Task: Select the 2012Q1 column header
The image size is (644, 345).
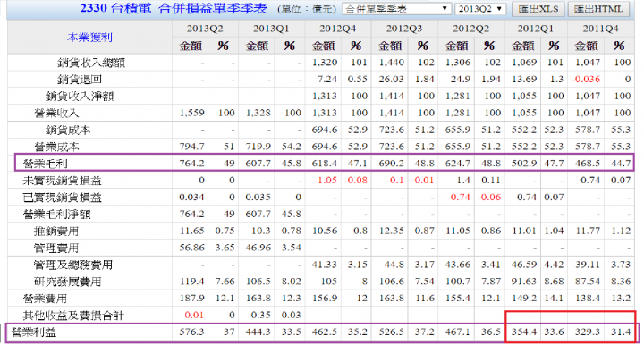Action: (x=535, y=29)
